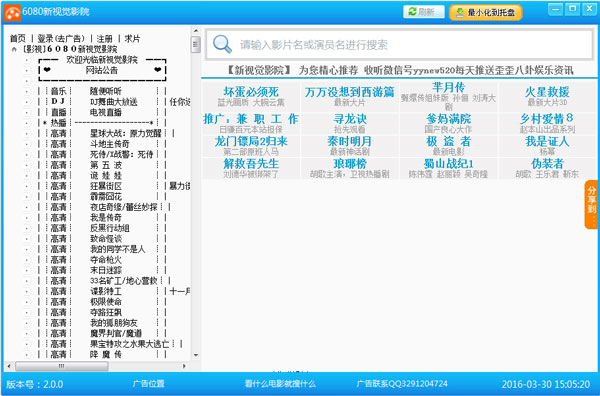Maximize the 6080新视觉影院 window
Screen dimensions: 600x396
click(573, 9)
